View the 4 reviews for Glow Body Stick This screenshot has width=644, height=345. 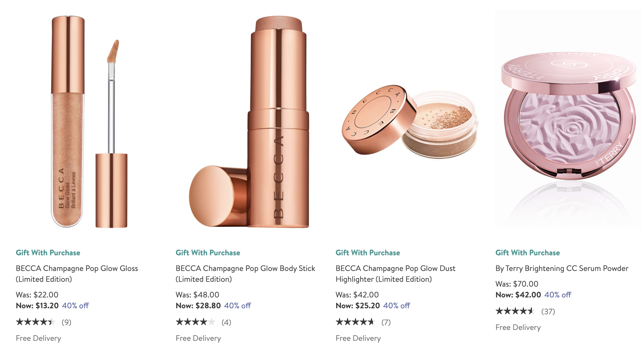pos(227,322)
